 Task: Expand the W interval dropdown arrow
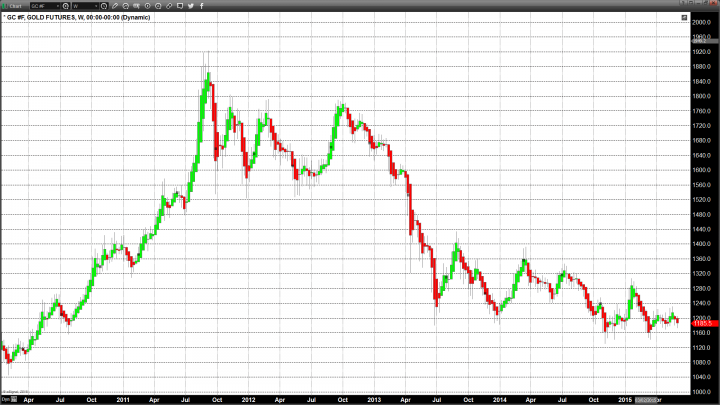[96, 6]
